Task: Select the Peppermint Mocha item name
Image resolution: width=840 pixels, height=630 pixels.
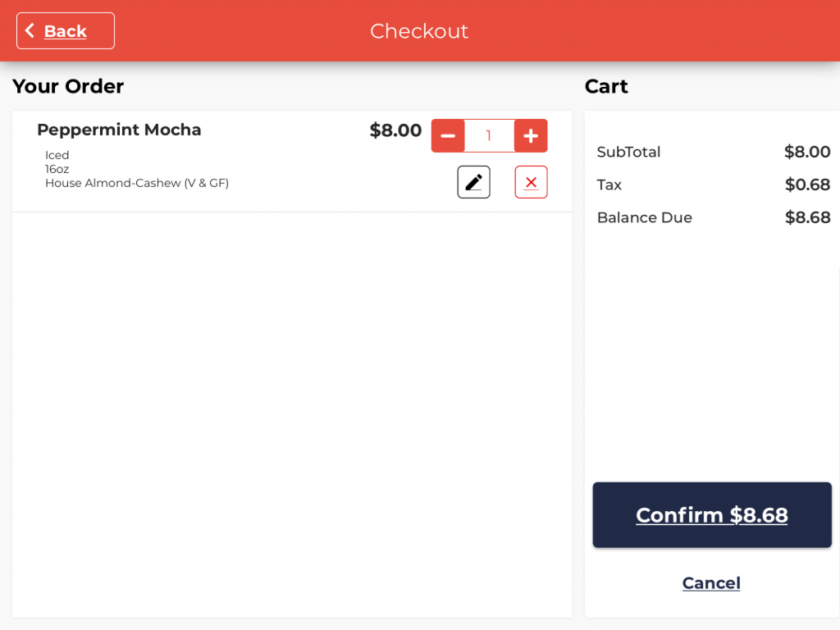Action: (119, 130)
